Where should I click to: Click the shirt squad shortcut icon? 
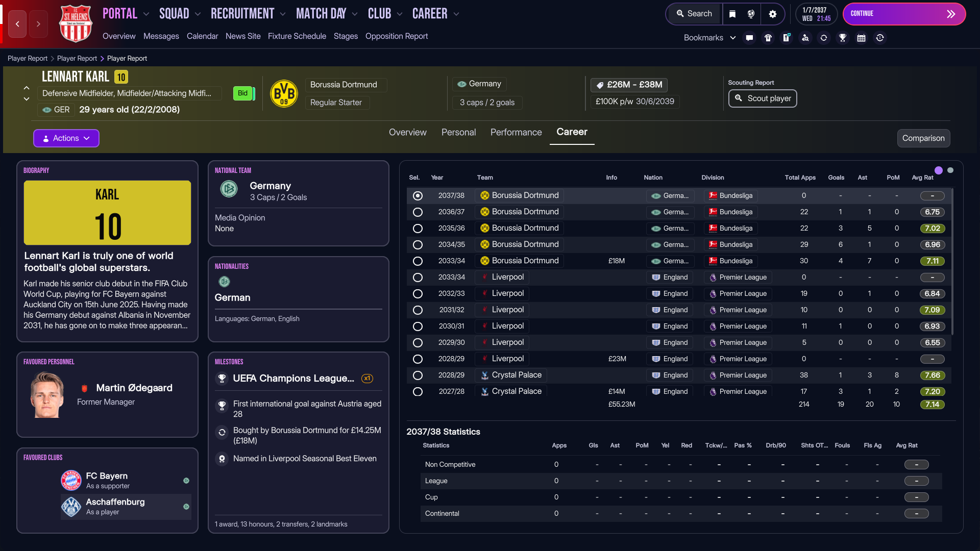click(x=768, y=38)
